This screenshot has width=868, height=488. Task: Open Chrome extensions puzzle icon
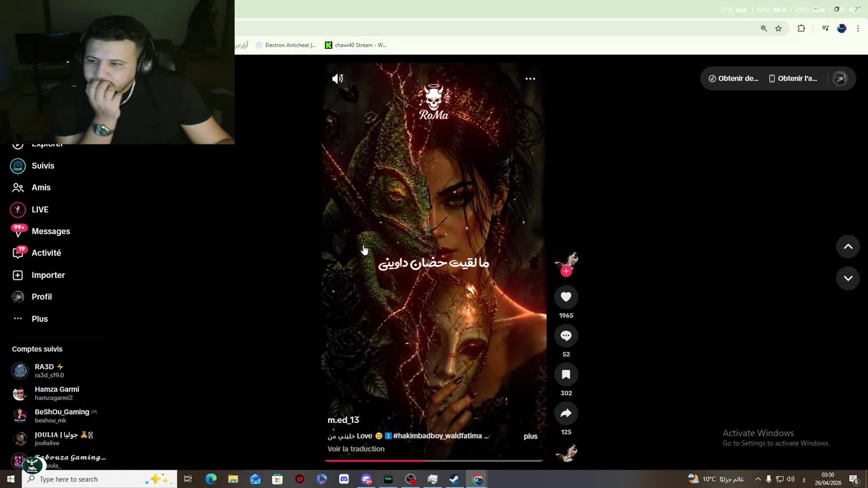pos(801,28)
